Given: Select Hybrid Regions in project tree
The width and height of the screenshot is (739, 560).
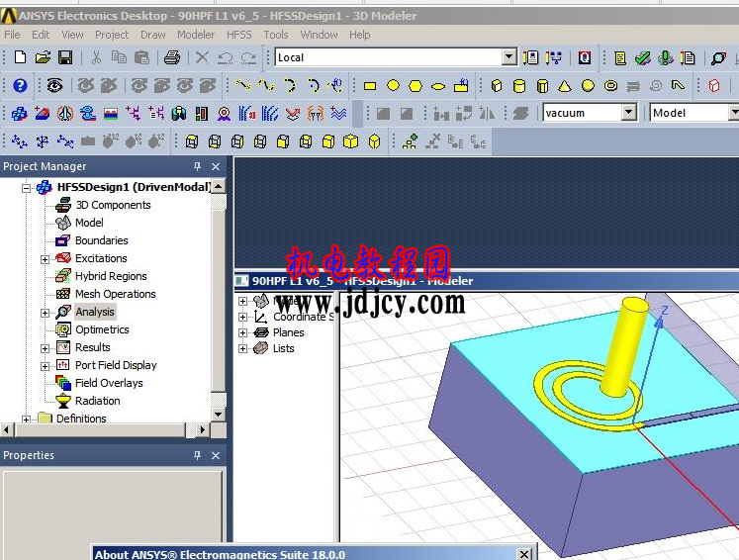Looking at the screenshot, I should [x=111, y=276].
